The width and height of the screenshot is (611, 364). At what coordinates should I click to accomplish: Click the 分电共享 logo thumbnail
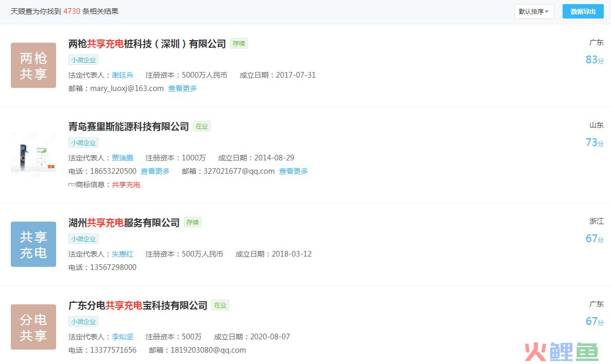pyautogui.click(x=33, y=327)
